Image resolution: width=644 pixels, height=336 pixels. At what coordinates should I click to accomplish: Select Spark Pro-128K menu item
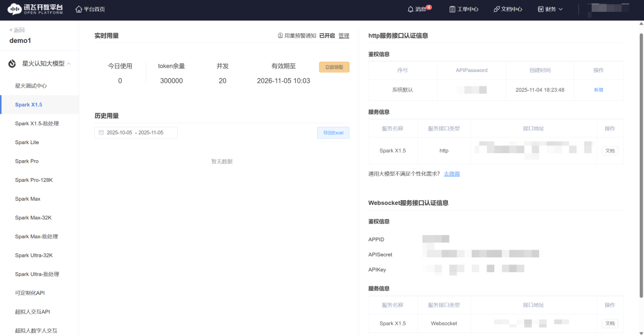[33, 180]
